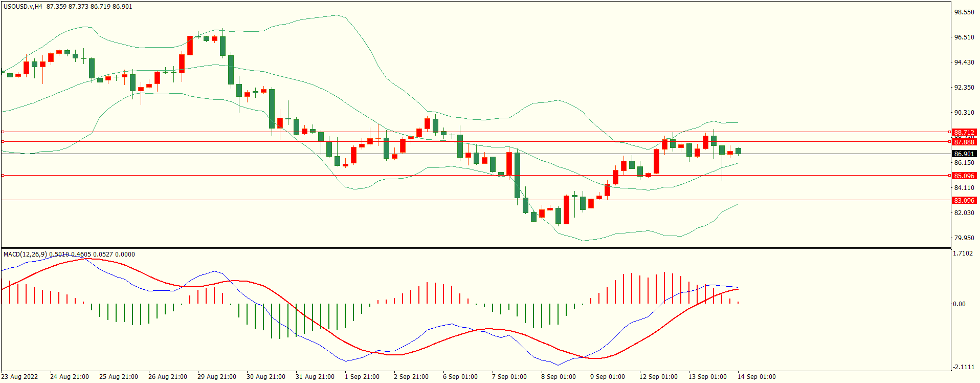Click the divider between chart and MACD panel
Viewport: 980px width, 383px height.
pos(476,248)
